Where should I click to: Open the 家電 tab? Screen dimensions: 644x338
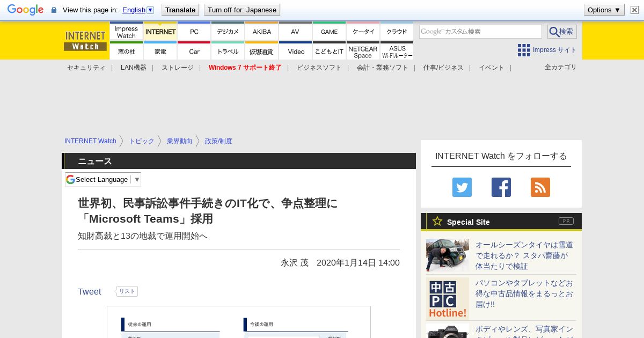coord(160,51)
